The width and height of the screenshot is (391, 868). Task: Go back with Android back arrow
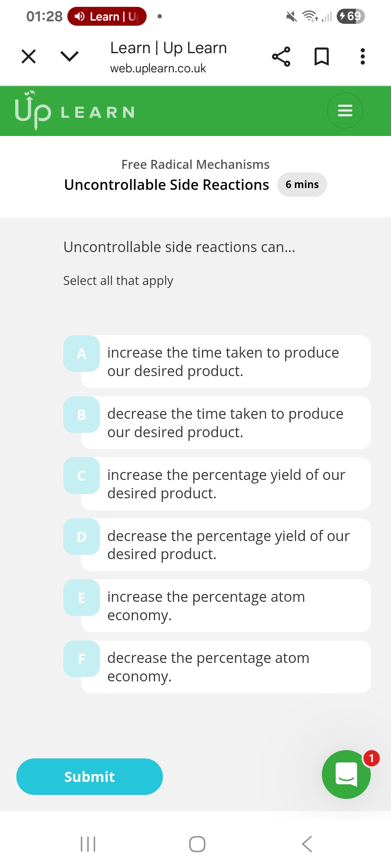point(307,844)
